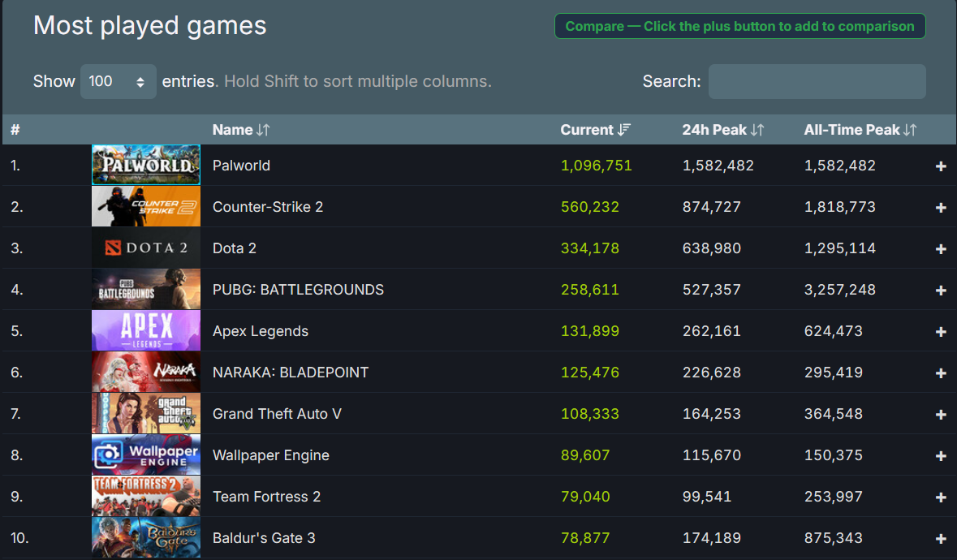Screen dimensions: 957x560
Task: Open the Counter-Strike 2 name link
Action: tap(268, 207)
